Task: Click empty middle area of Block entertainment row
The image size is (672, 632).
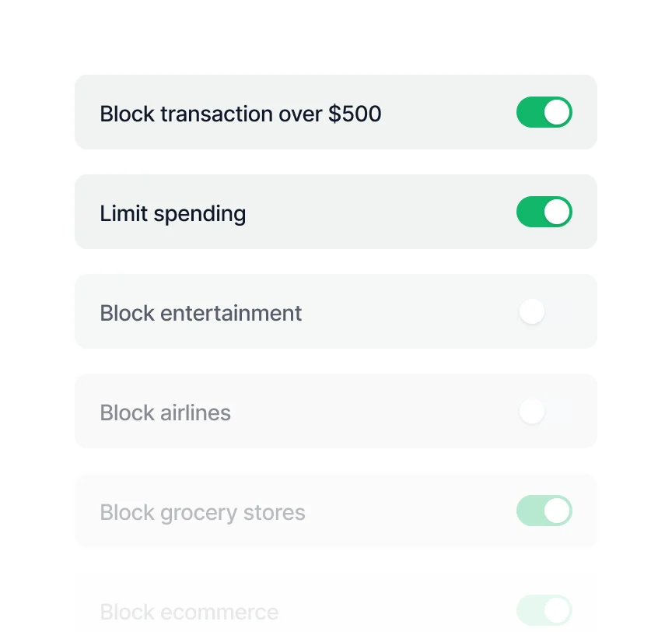Action: (408, 312)
